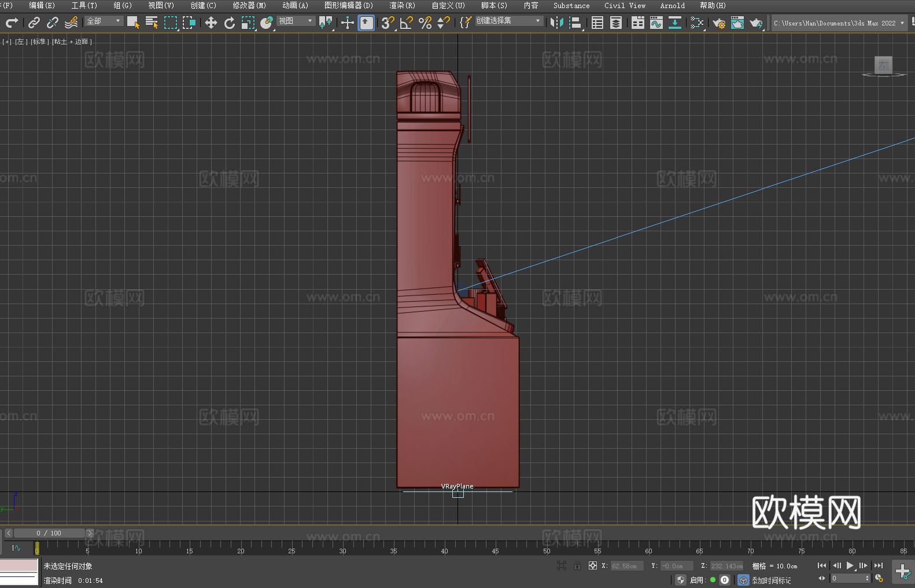Toggle Spinner Snap
This screenshot has height=588, width=915.
click(444, 23)
